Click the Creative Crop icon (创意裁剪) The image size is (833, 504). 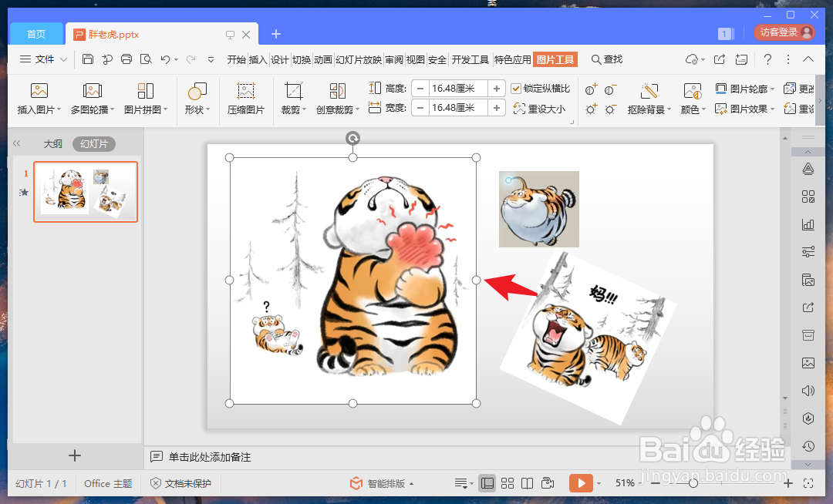pyautogui.click(x=337, y=91)
